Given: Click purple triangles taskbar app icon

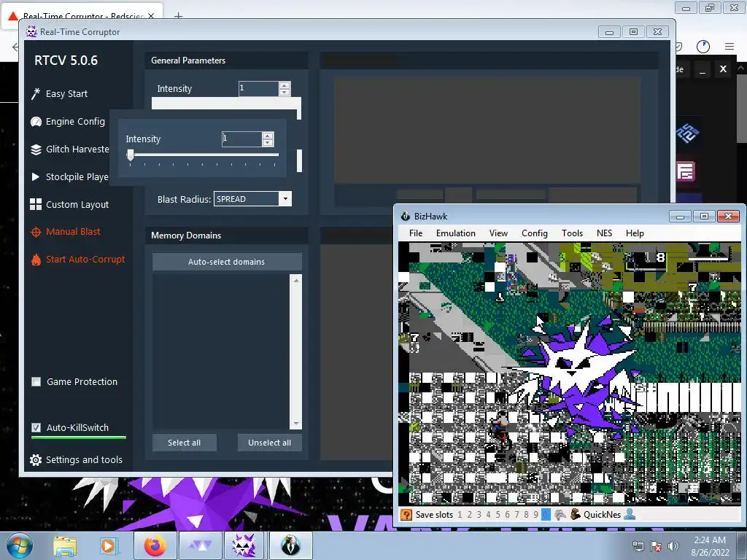Looking at the screenshot, I should [201, 545].
